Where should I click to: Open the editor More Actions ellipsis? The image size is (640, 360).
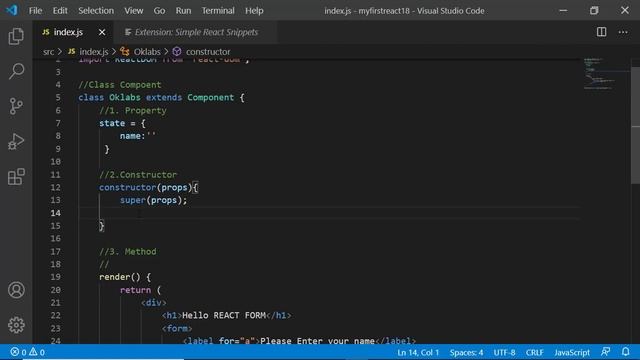[x=623, y=32]
